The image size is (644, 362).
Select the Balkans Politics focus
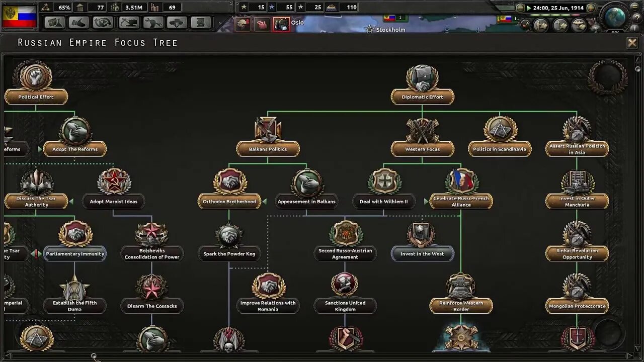[268, 136]
